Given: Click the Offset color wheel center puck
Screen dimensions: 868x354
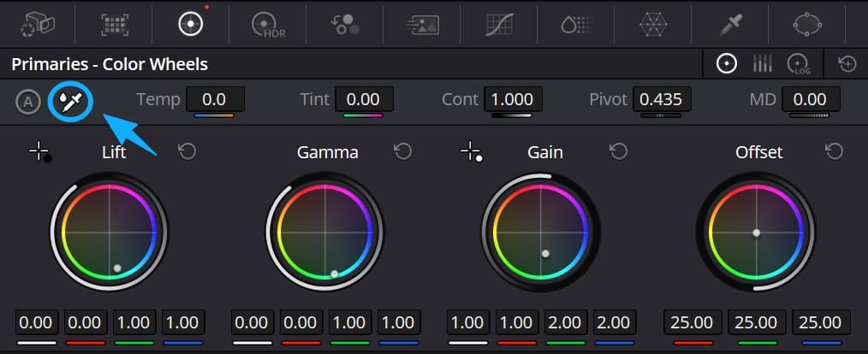Looking at the screenshot, I should [x=756, y=233].
